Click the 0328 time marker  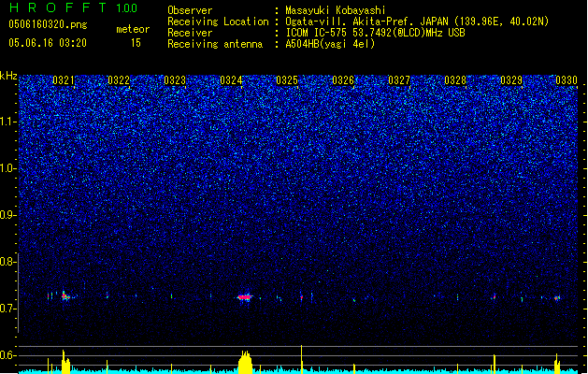(x=455, y=80)
